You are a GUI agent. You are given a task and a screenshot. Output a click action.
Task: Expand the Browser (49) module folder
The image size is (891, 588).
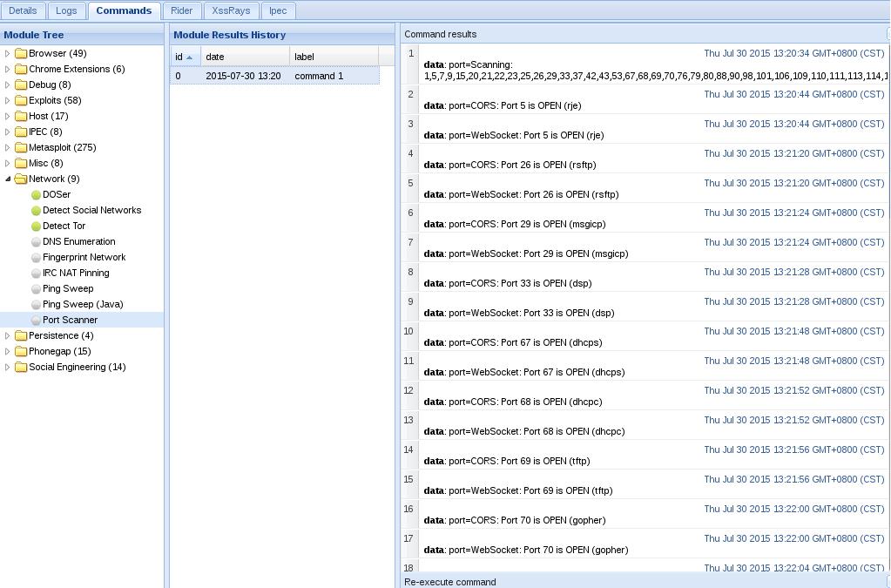click(x=8, y=54)
